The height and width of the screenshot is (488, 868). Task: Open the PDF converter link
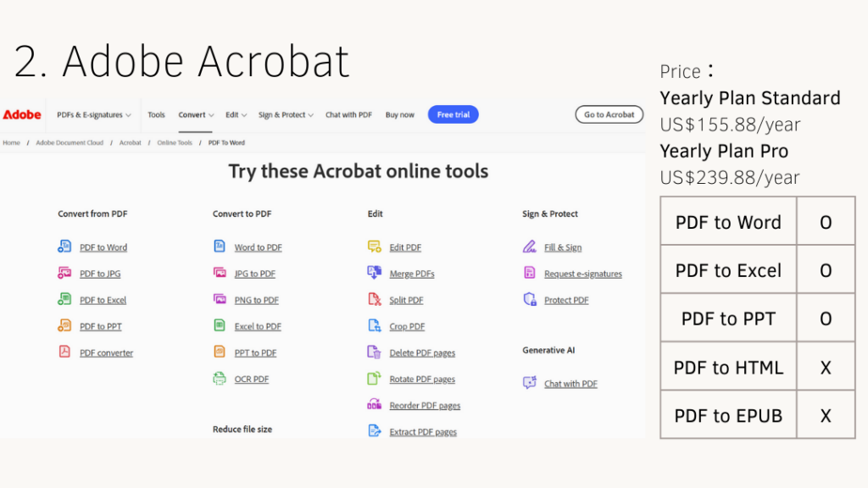[106, 352]
